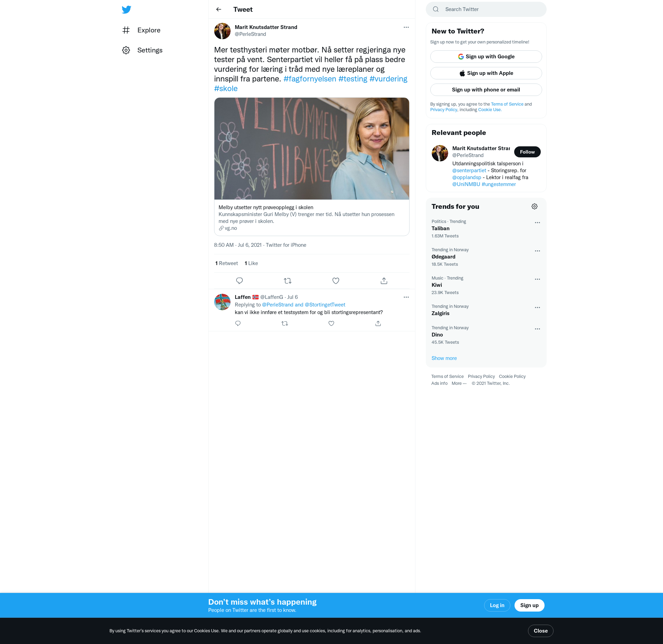Open Explore in the sidebar
The width and height of the screenshot is (663, 644).
pos(148,30)
